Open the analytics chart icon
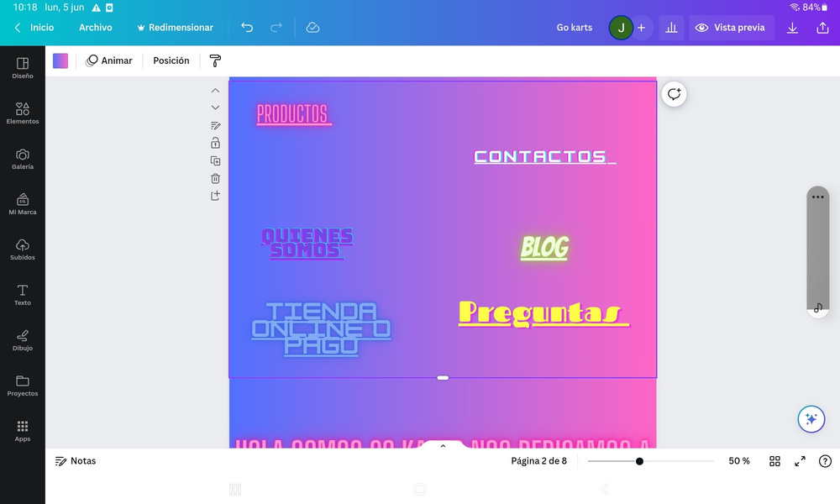 coord(671,28)
